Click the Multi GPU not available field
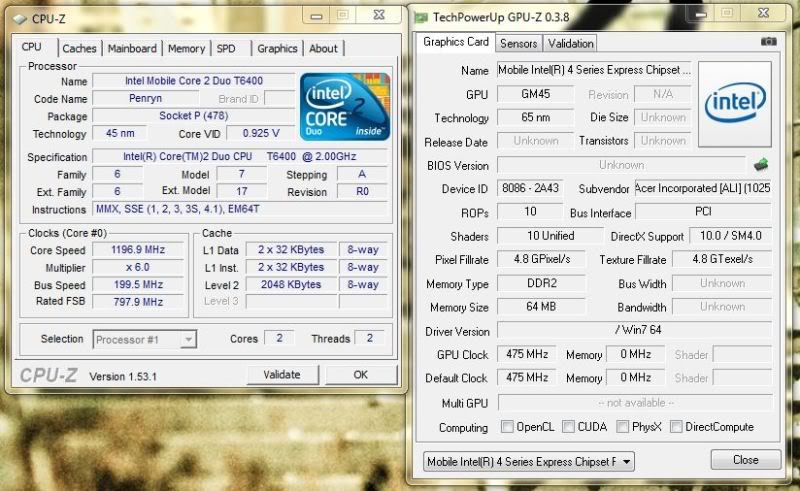This screenshot has width=800, height=491. point(635,403)
